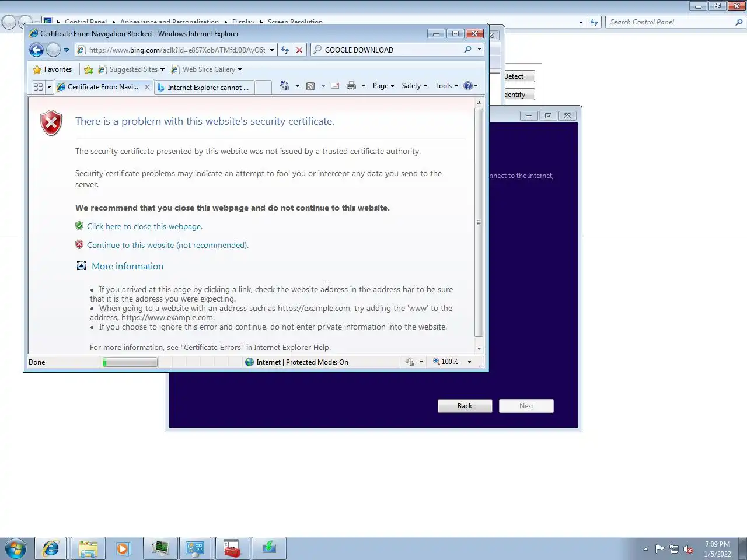Open the Tools menu

[x=446, y=86]
